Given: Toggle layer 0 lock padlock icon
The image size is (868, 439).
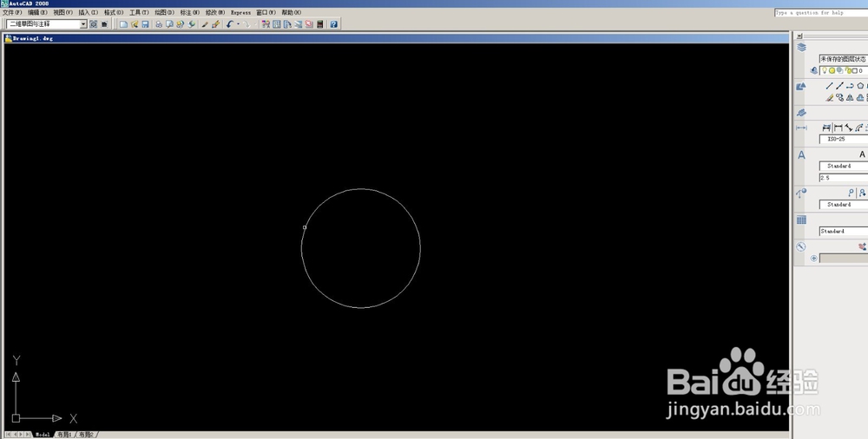Looking at the screenshot, I should 849,71.
